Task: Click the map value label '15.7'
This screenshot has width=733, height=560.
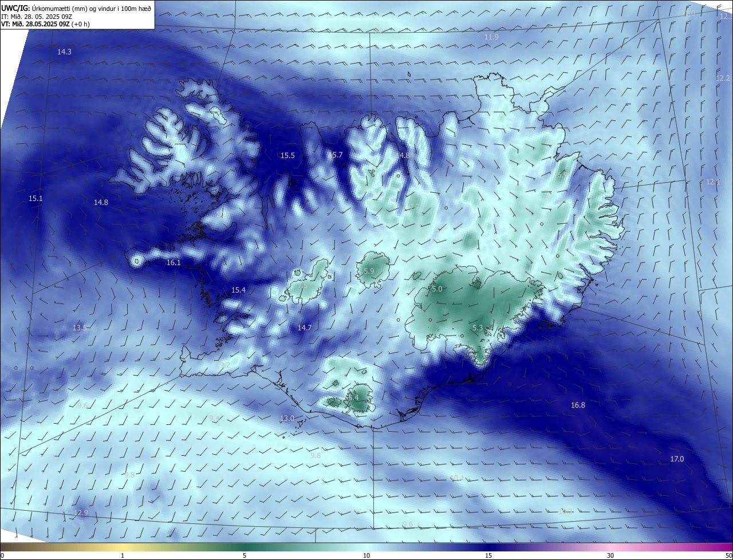Action: pos(335,155)
